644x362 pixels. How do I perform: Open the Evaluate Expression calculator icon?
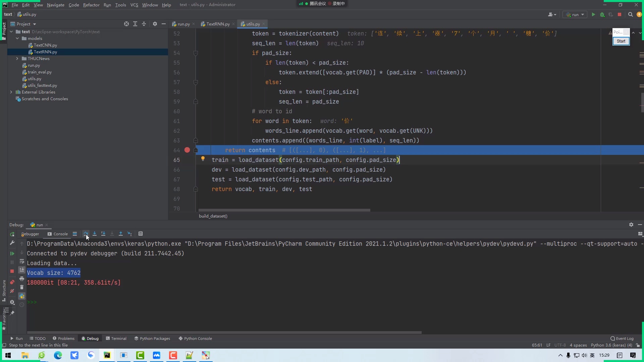point(141,234)
